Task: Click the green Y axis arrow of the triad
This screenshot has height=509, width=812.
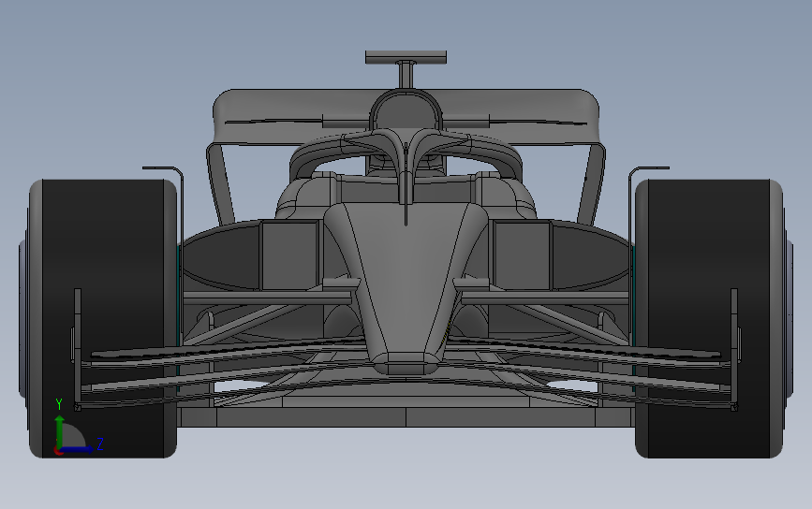Action: (x=60, y=430)
